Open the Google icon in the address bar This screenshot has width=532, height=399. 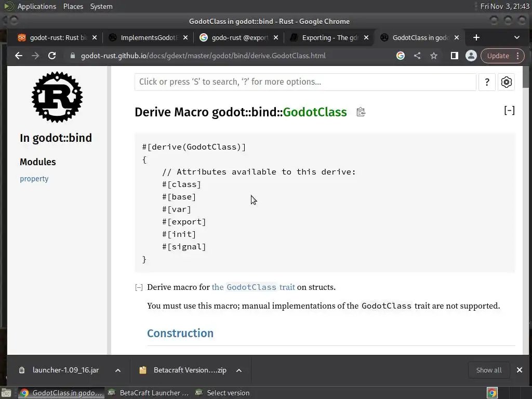[401, 56]
